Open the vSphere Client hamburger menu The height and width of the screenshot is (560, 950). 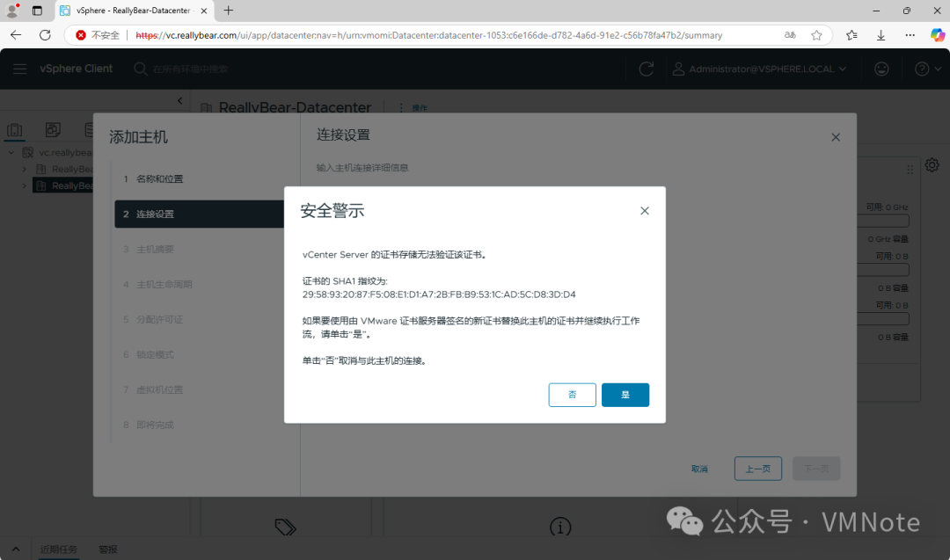coord(20,69)
